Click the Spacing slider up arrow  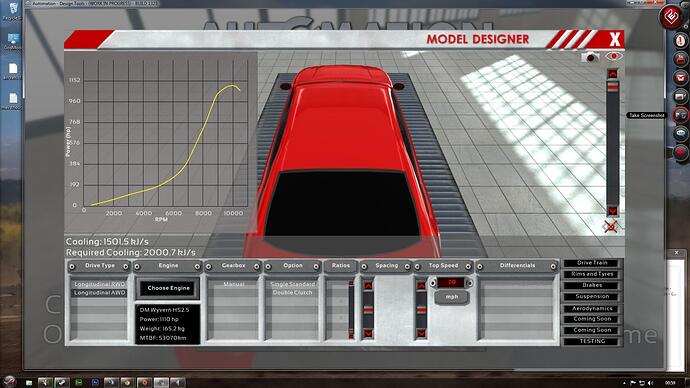(368, 286)
